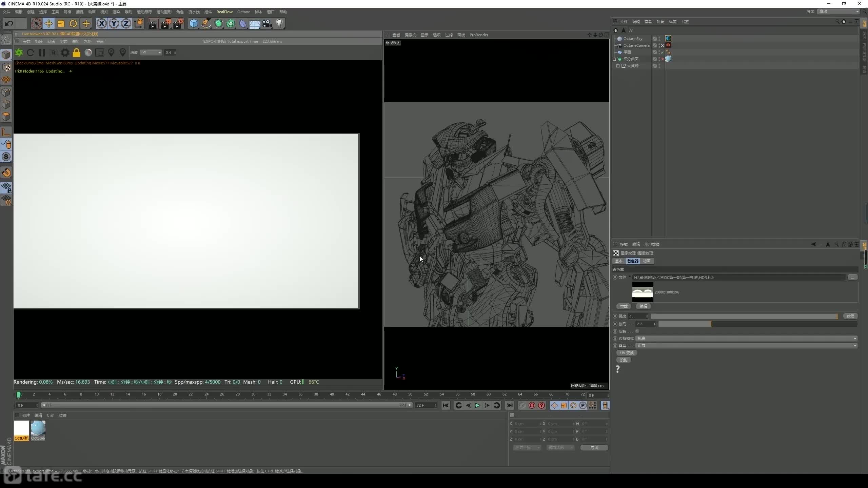Viewport: 868px width, 488px height.
Task: Click Render View clapperboard icon
Action: point(153,23)
